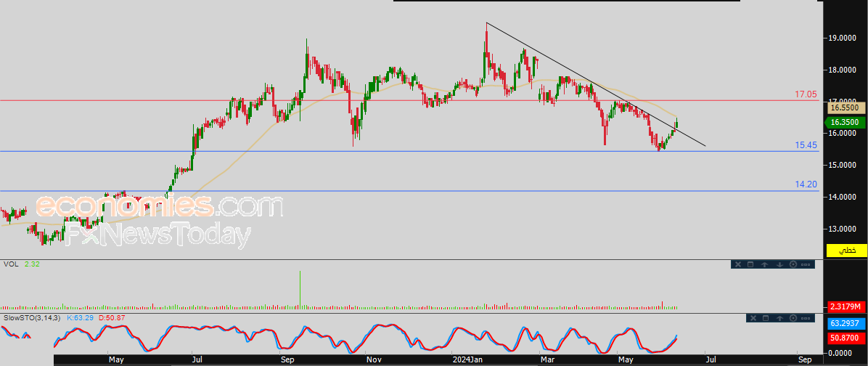Click the Jul label left of the first Sep
Image resolution: width=868 pixels, height=366 pixels.
(196, 360)
